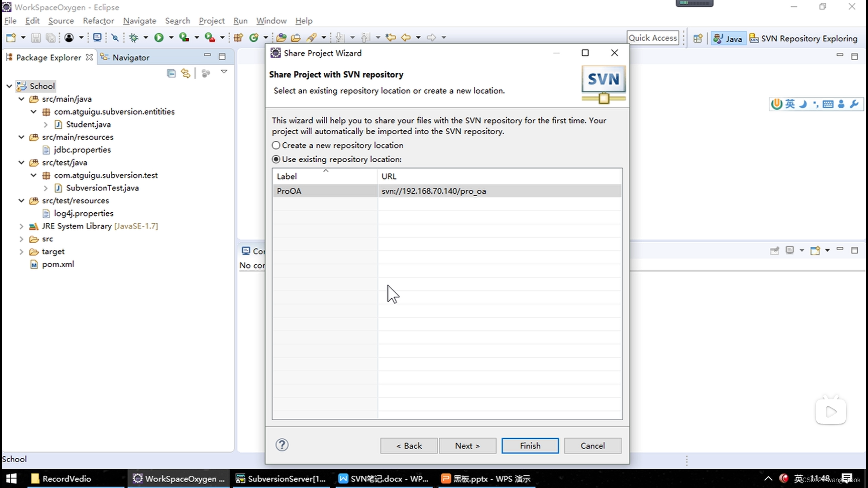Viewport: 868px width, 488px height.
Task: Click the Quick Access field
Action: [653, 38]
